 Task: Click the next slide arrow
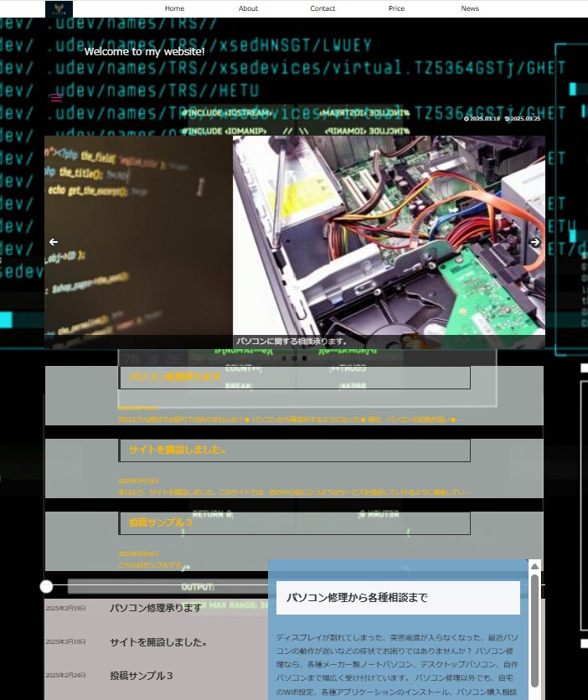pyautogui.click(x=535, y=242)
